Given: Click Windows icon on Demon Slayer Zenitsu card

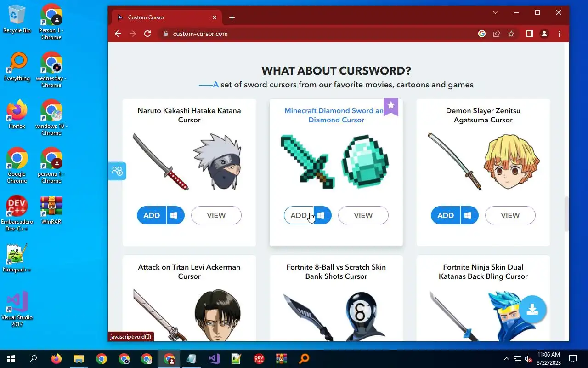Looking at the screenshot, I should point(469,215).
